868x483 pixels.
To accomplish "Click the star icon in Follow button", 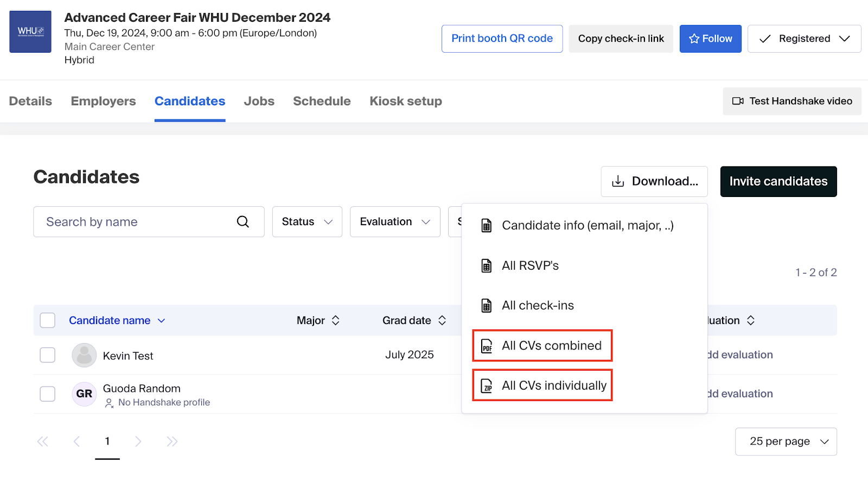I will 694,39.
